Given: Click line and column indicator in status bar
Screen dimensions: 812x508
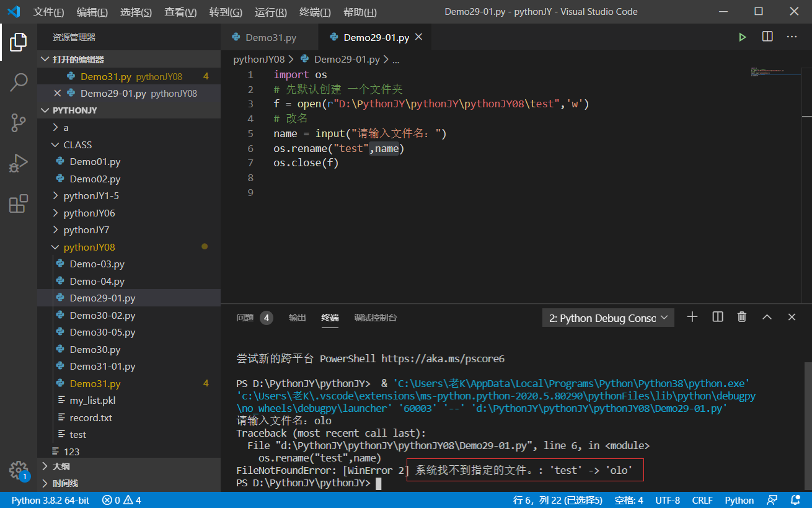Looking at the screenshot, I should coord(558,500).
